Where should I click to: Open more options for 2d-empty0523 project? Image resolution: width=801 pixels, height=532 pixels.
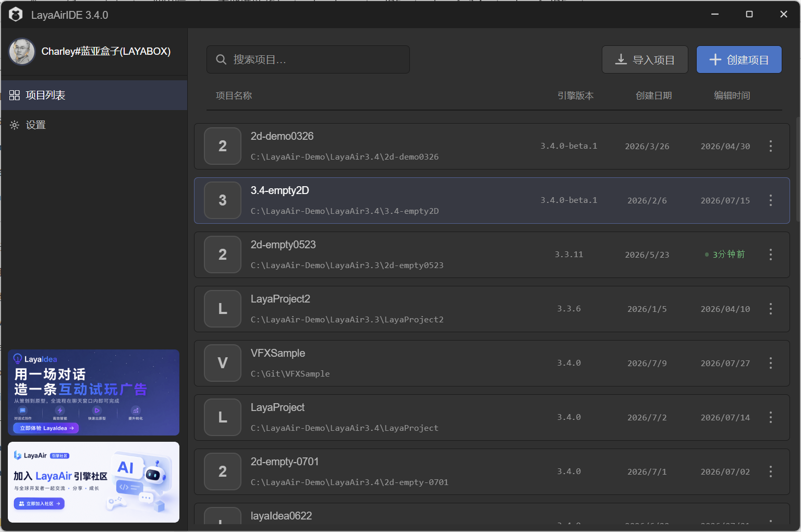coord(770,255)
